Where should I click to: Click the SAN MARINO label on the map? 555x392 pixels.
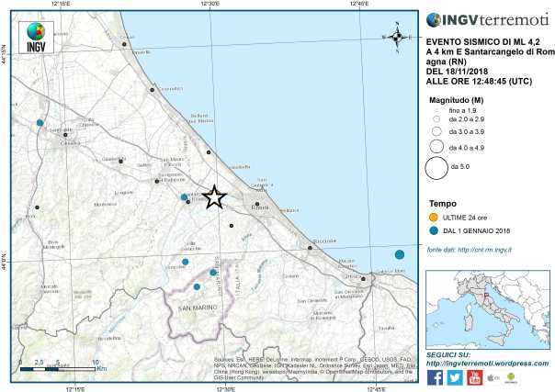pyautogui.click(x=197, y=307)
